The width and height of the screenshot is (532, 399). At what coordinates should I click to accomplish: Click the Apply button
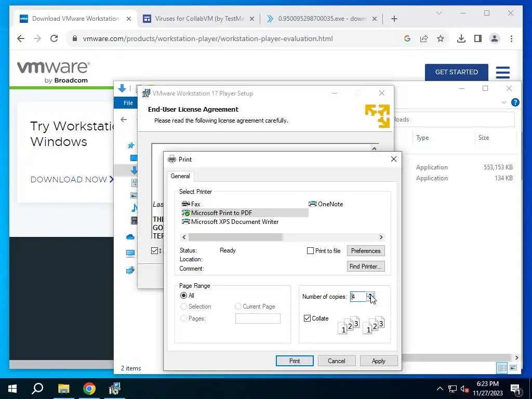[379, 361]
